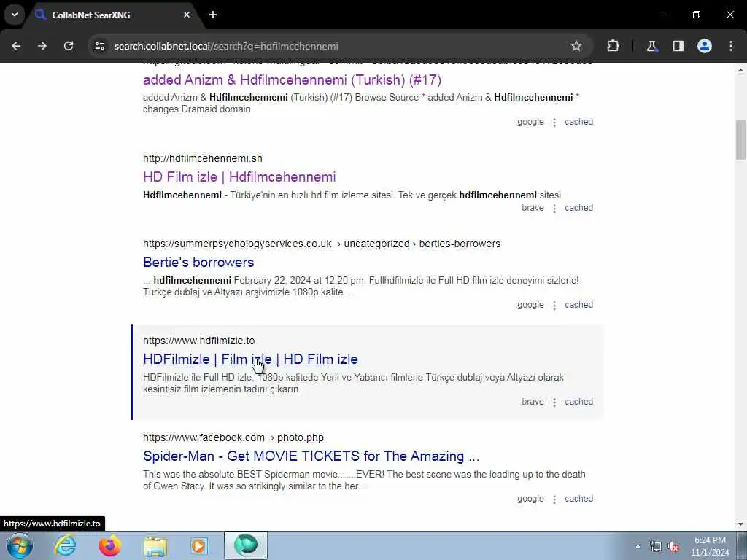Open the 'HD Film izle | Hdfilmcehennemi' result
This screenshot has height=560, width=747.
239,176
